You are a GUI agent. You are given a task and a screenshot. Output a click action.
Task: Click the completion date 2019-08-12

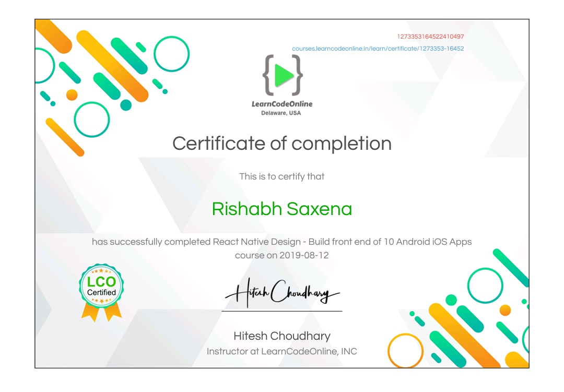click(x=304, y=256)
